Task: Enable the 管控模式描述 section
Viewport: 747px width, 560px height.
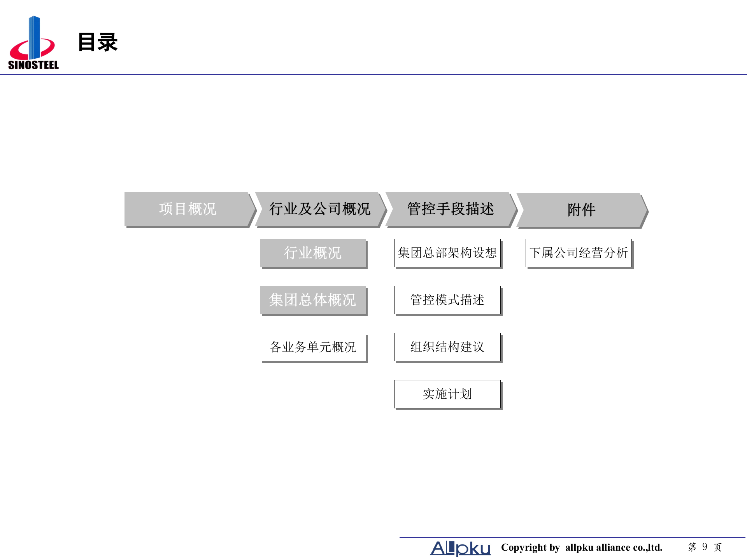Action: coord(447,300)
